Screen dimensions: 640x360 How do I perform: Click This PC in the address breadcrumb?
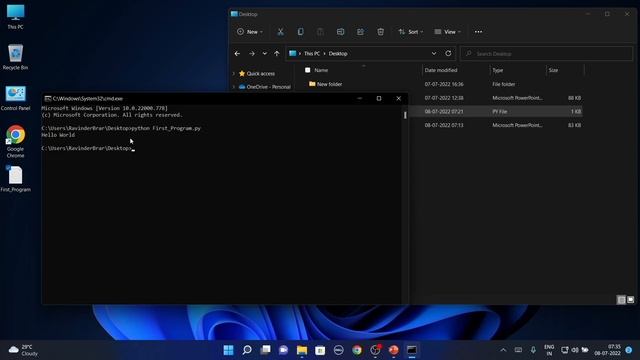pyautogui.click(x=312, y=53)
